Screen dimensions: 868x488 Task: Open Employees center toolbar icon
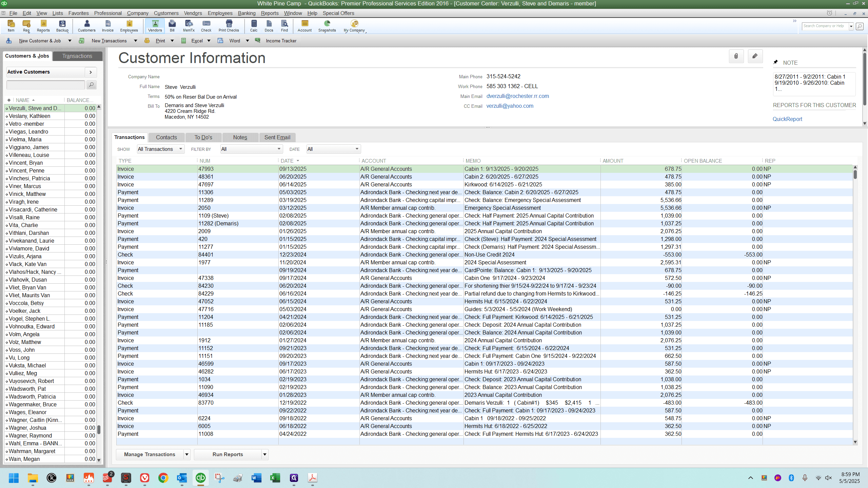pyautogui.click(x=129, y=26)
